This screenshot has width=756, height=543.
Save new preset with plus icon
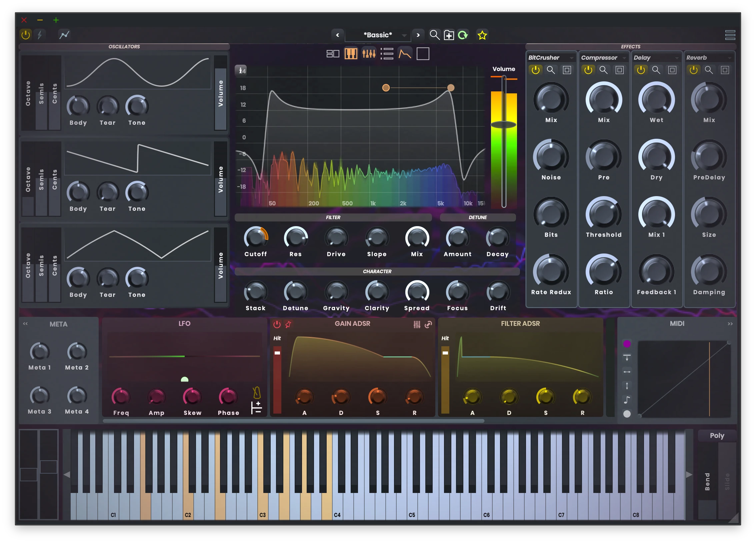[449, 35]
